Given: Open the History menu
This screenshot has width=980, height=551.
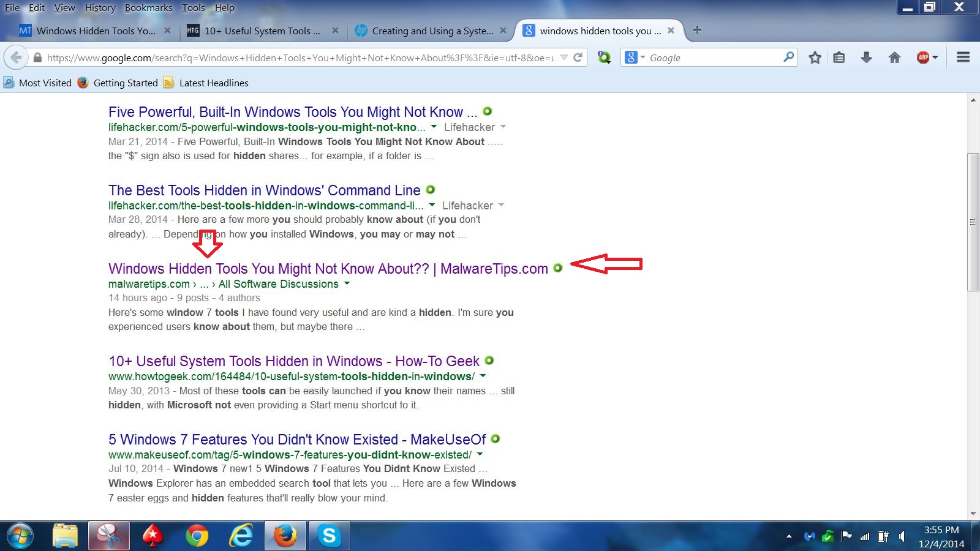Looking at the screenshot, I should click(100, 8).
